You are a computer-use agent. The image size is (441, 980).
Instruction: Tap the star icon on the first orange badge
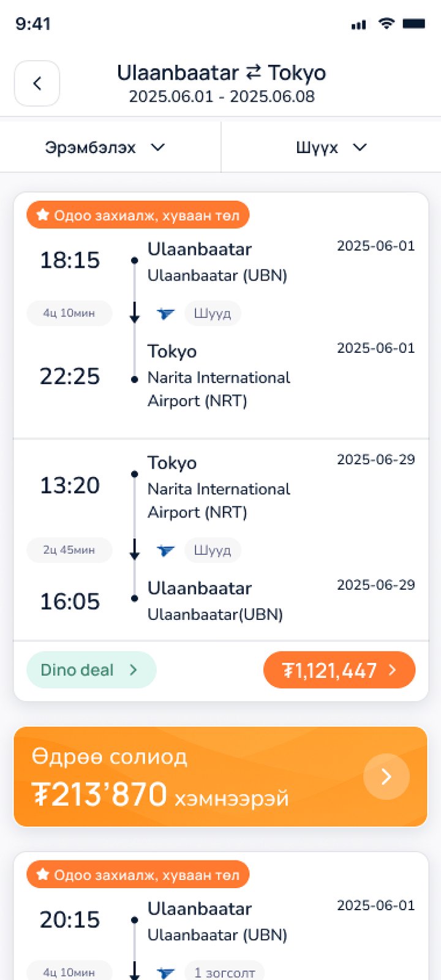(x=43, y=215)
